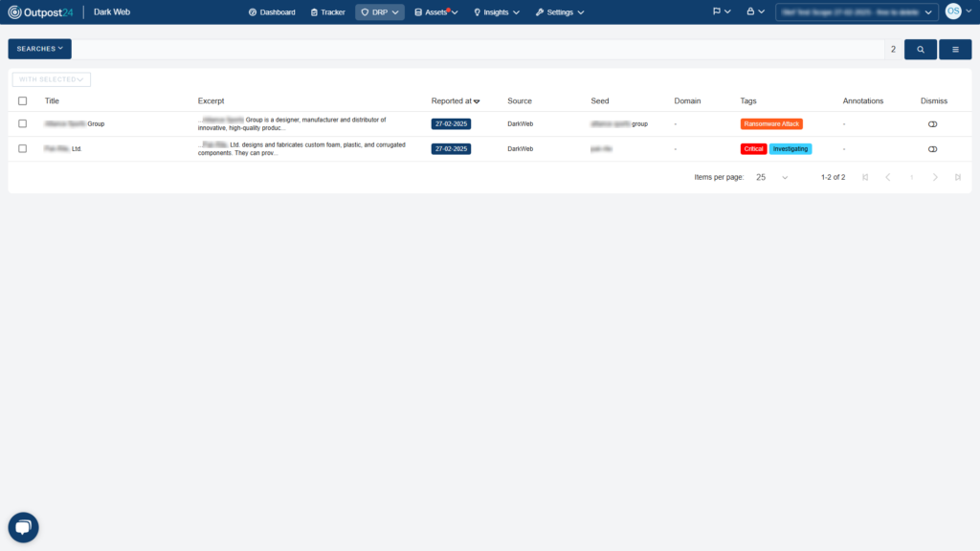Click the search query input field
This screenshot has width=980, height=551.
click(x=477, y=50)
